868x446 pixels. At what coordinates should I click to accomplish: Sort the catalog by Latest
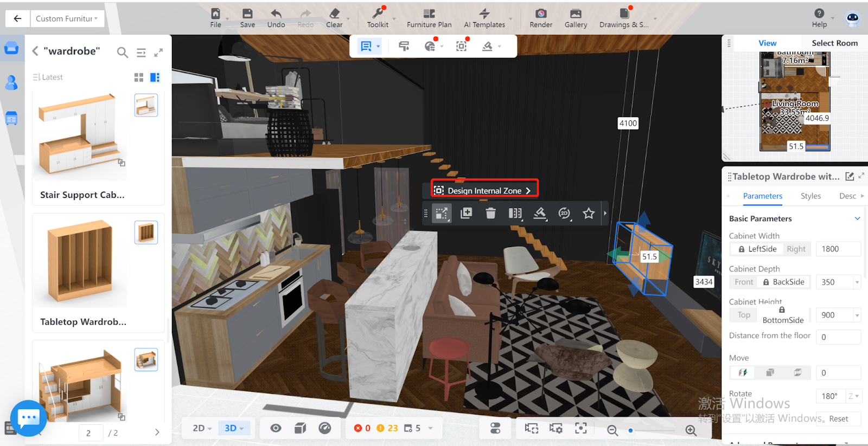[48, 77]
